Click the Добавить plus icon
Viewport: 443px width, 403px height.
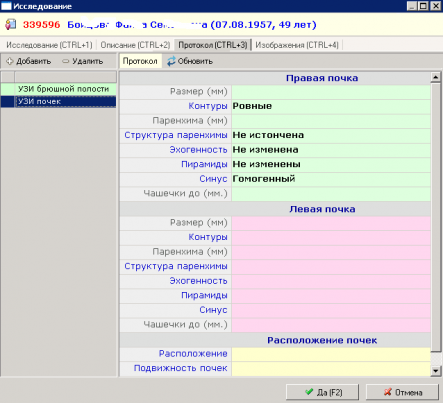pyautogui.click(x=9, y=61)
